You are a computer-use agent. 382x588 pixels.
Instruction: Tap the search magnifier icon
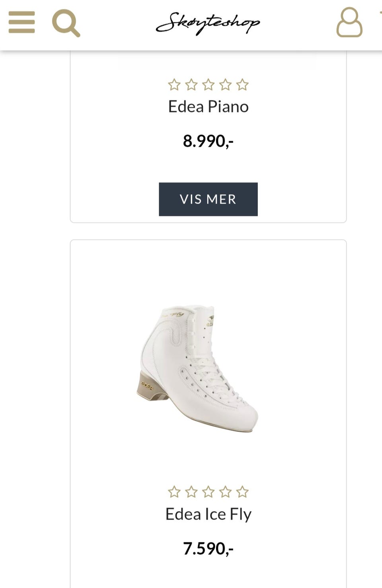(66, 23)
